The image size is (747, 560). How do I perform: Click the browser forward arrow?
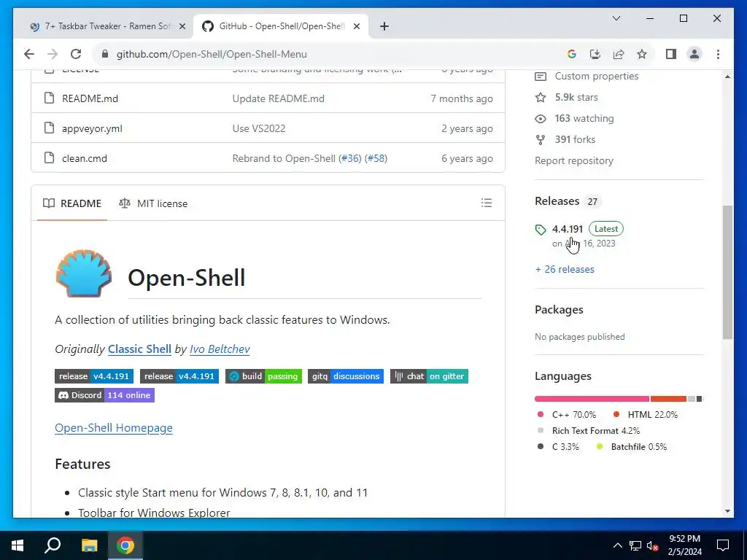53,54
